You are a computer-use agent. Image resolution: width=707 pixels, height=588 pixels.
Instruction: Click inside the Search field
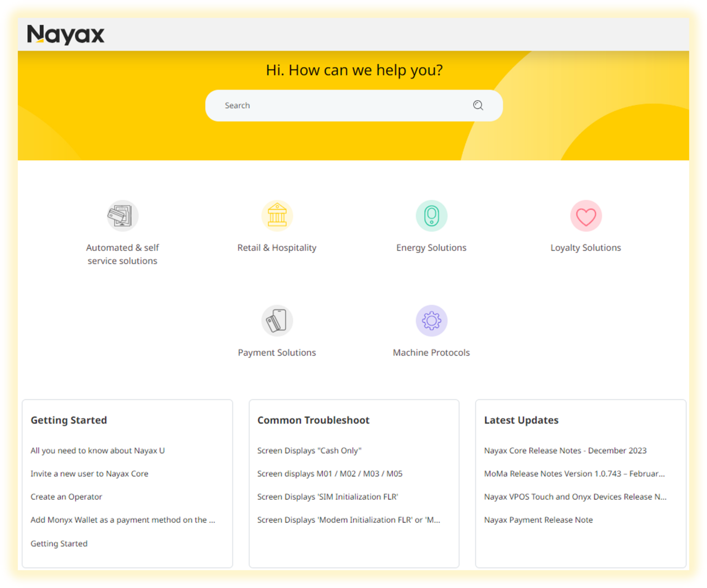click(322, 105)
